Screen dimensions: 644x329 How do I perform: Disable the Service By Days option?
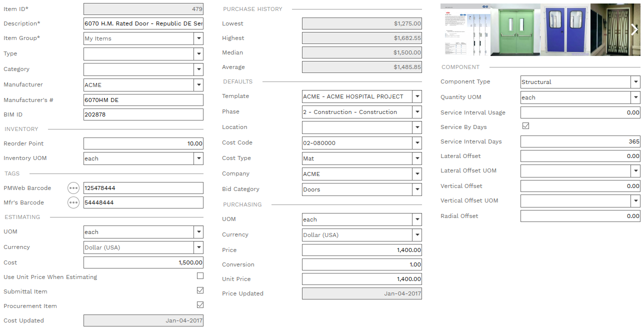click(x=525, y=126)
